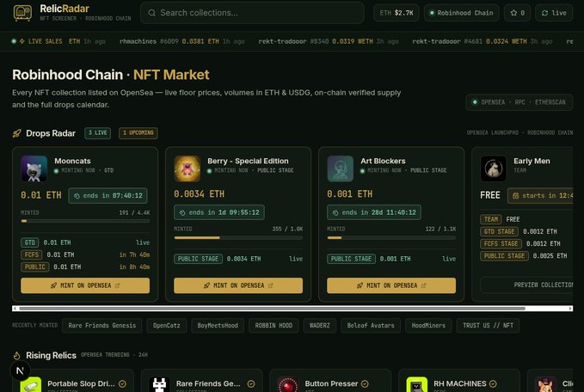The width and height of the screenshot is (584, 392).
Task: Click the Next.js dev indicator badge
Action: tap(20, 371)
